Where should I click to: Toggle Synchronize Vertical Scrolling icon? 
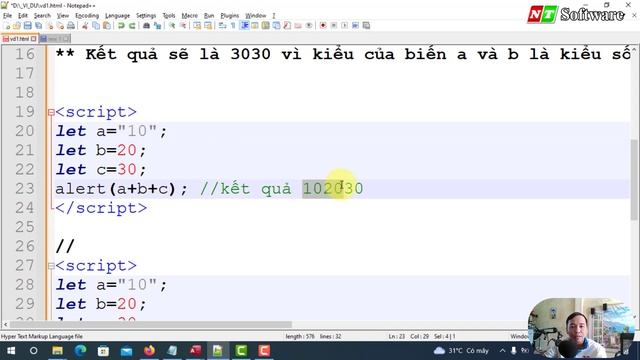click(x=197, y=26)
